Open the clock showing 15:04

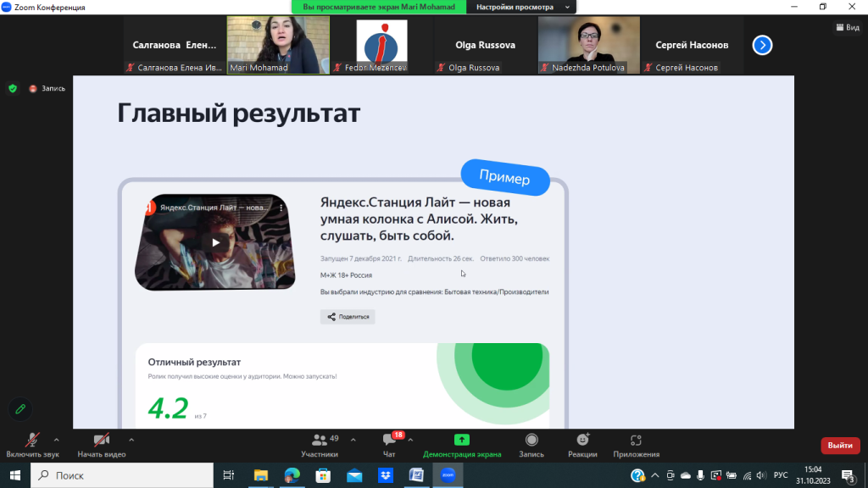click(813, 475)
